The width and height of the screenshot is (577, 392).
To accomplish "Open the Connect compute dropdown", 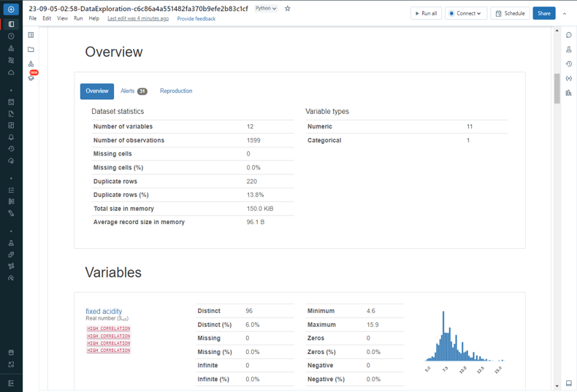I will coord(465,13).
